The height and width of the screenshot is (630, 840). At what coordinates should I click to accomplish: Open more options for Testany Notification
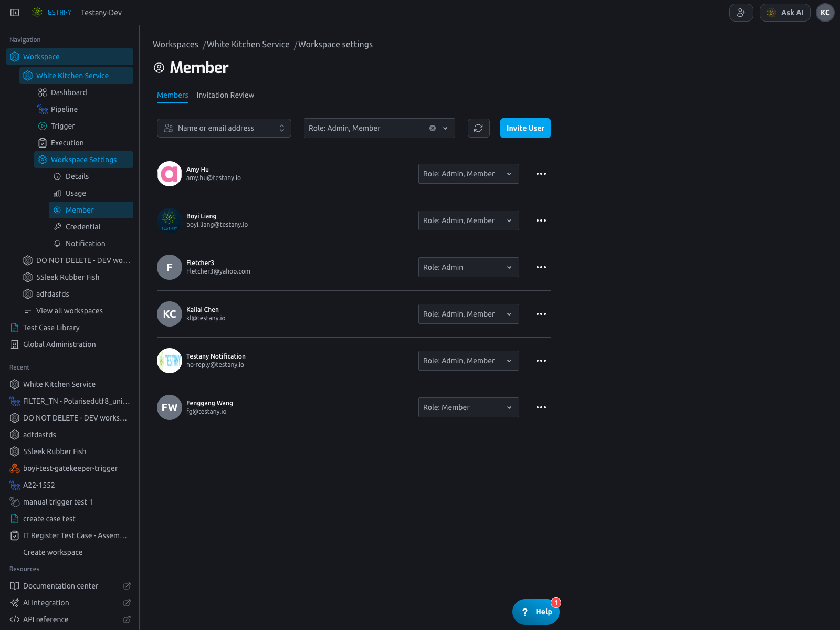[x=541, y=361]
